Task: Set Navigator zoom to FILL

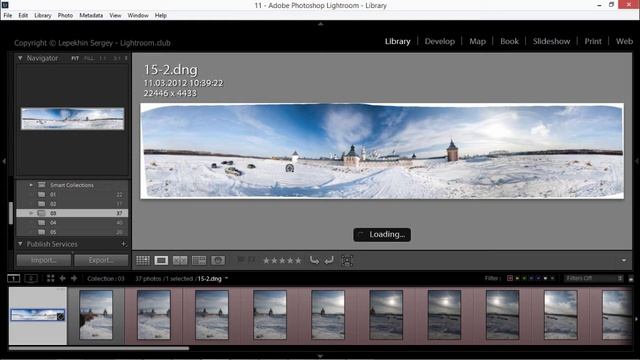Action: (x=89, y=58)
